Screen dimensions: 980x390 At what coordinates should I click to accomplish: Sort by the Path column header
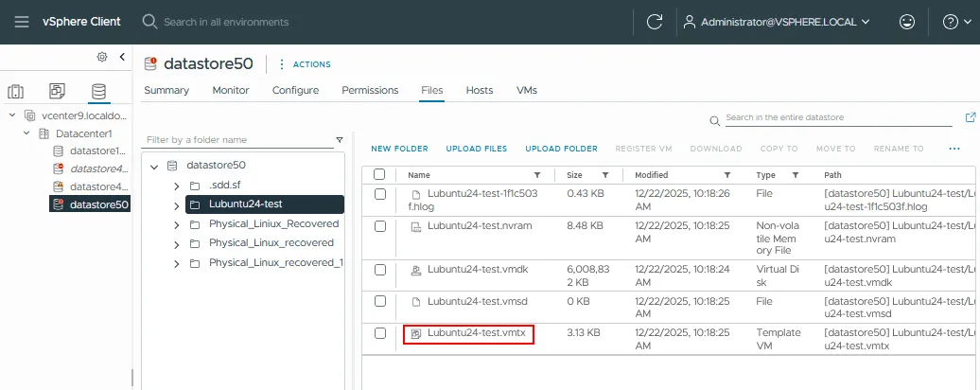tap(832, 175)
